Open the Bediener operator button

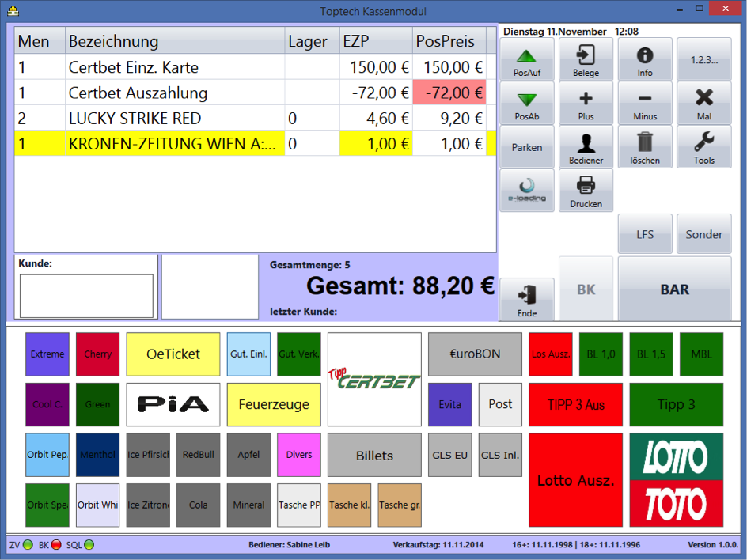point(586,146)
